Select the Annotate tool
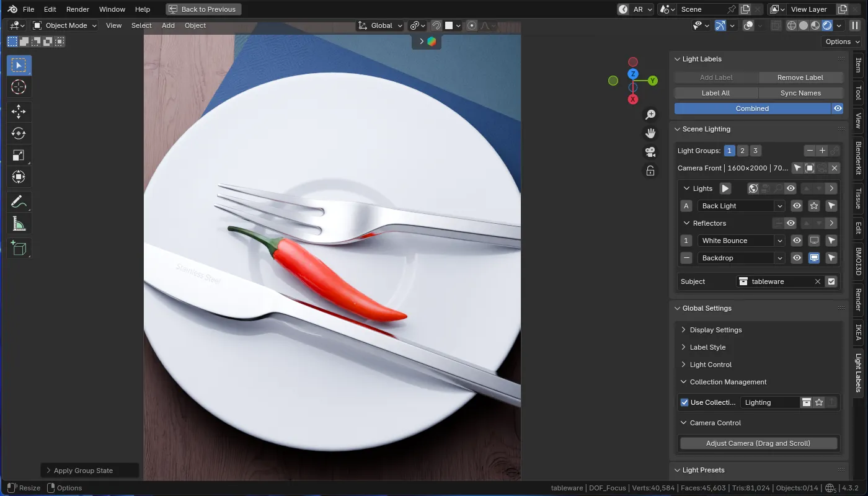This screenshot has height=496, width=868. coord(19,201)
